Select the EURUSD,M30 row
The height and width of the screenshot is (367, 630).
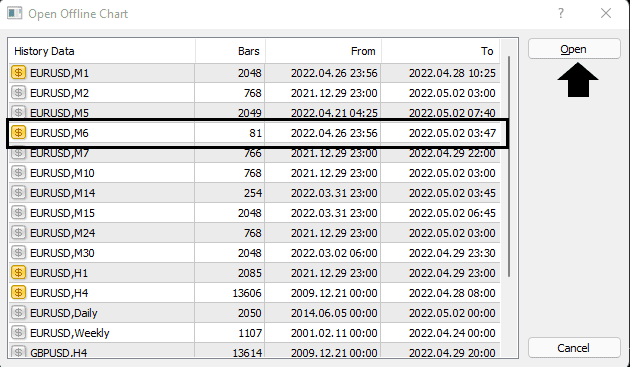pos(255,253)
